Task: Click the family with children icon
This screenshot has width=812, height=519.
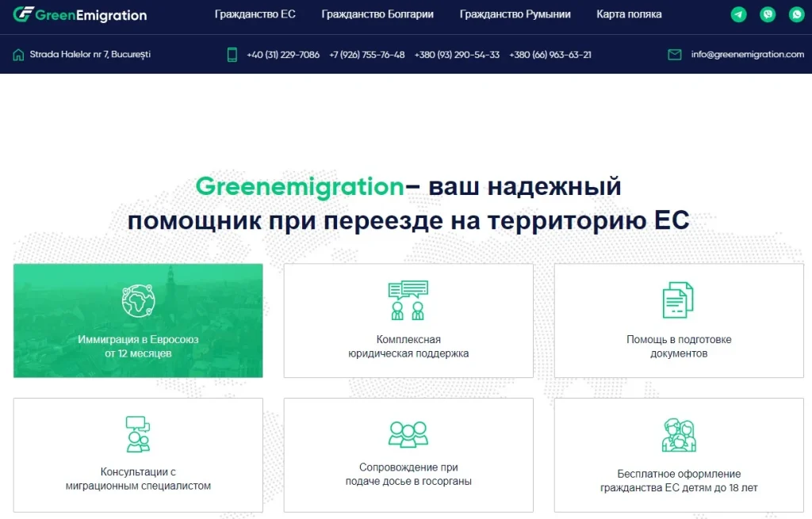Action: tap(679, 435)
